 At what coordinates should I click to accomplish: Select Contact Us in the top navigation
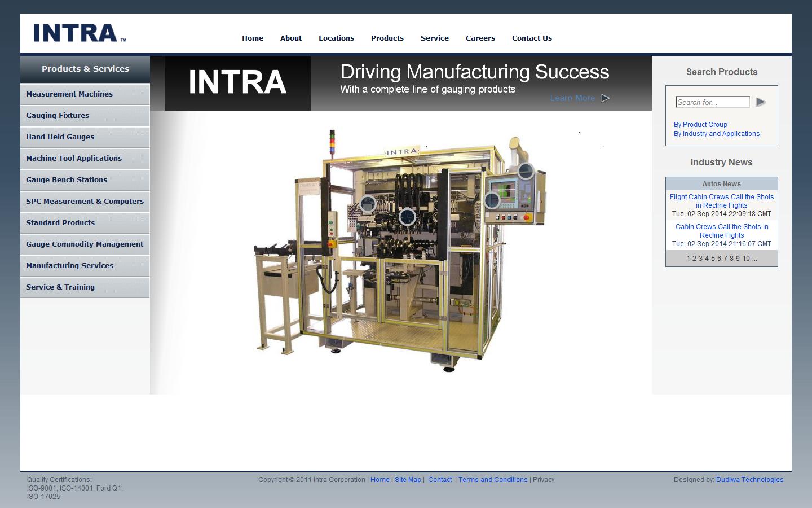click(x=532, y=38)
